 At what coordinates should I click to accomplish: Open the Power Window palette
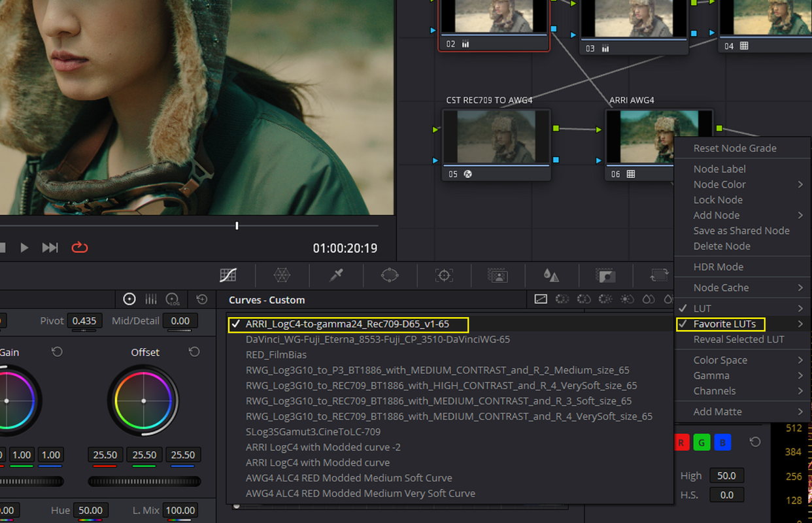(x=390, y=275)
